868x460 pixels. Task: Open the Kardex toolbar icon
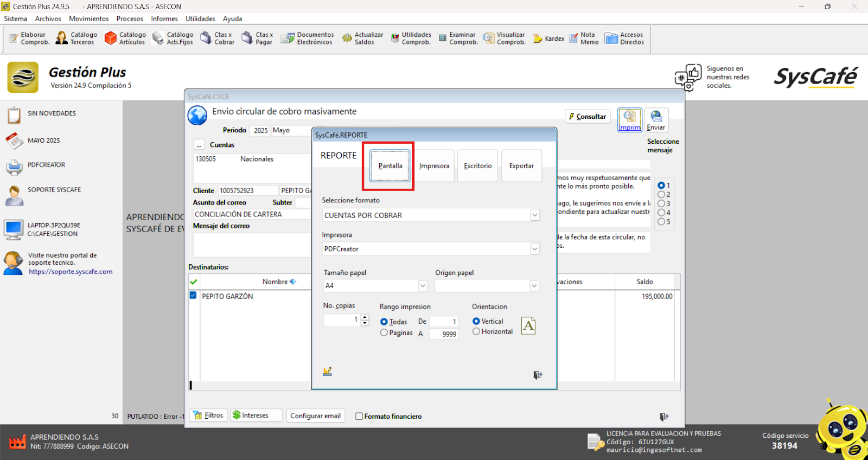[548, 39]
